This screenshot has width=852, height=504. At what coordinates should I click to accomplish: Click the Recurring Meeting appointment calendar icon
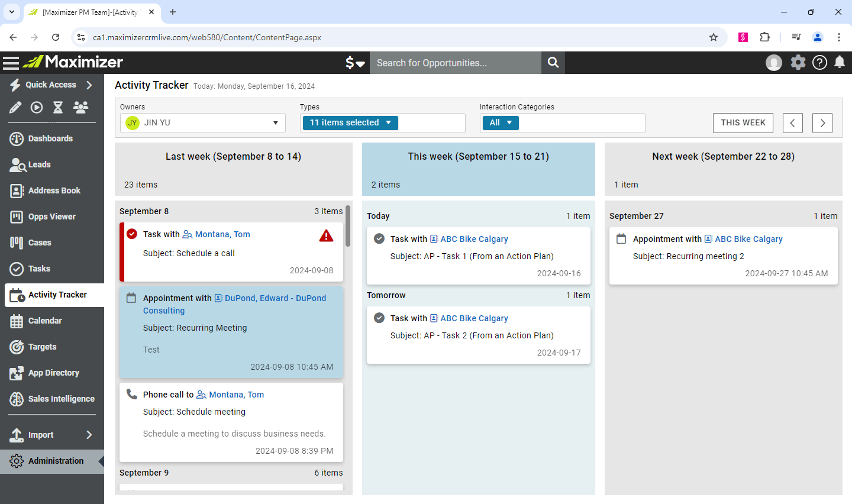tap(132, 298)
